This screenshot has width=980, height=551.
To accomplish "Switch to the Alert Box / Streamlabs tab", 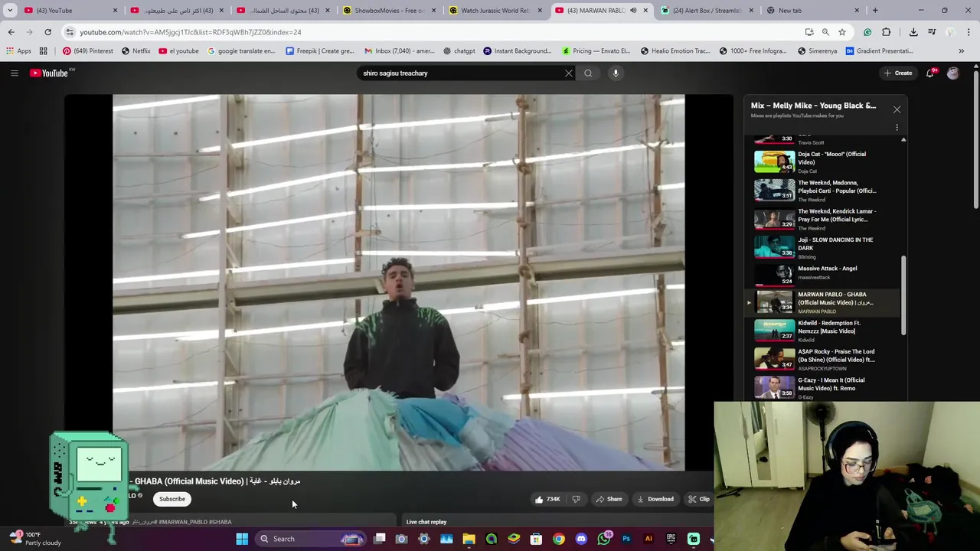I will click(707, 11).
